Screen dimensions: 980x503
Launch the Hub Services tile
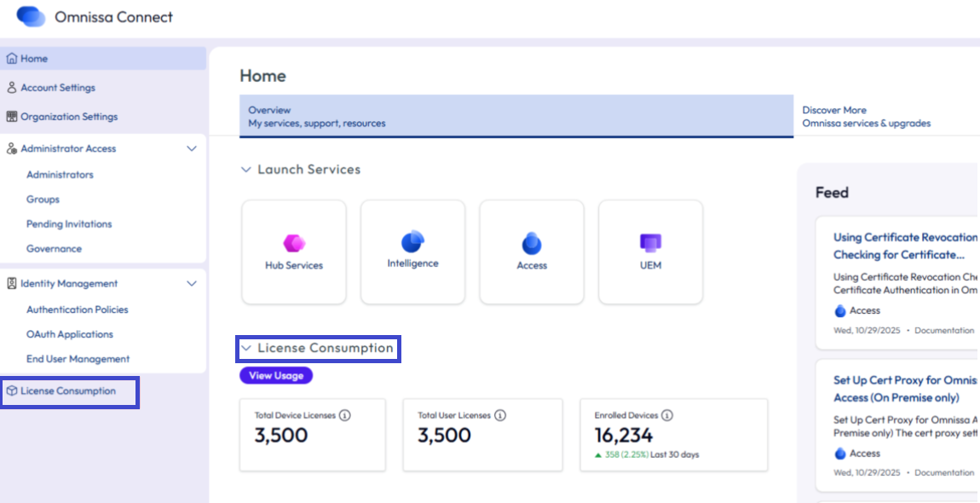[x=294, y=252]
